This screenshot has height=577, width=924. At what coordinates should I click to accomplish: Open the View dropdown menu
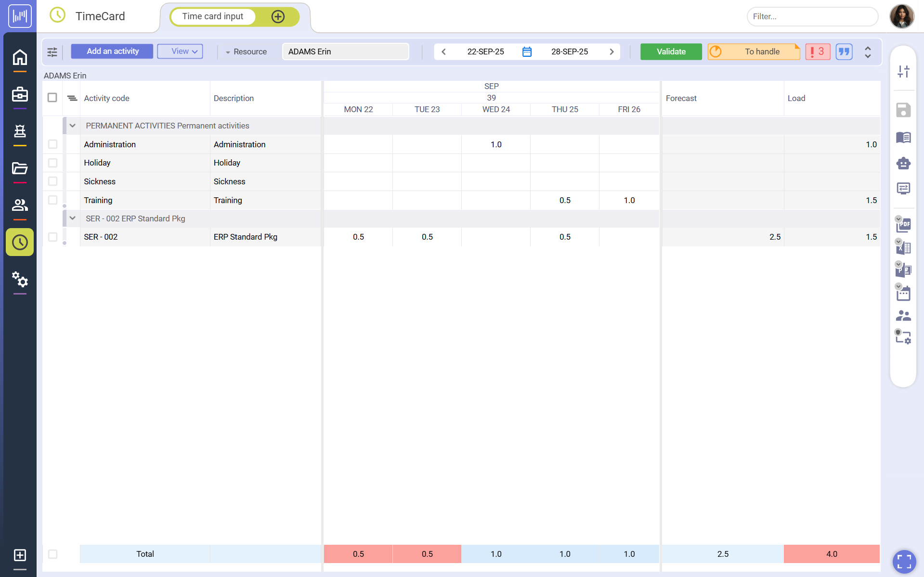click(180, 51)
